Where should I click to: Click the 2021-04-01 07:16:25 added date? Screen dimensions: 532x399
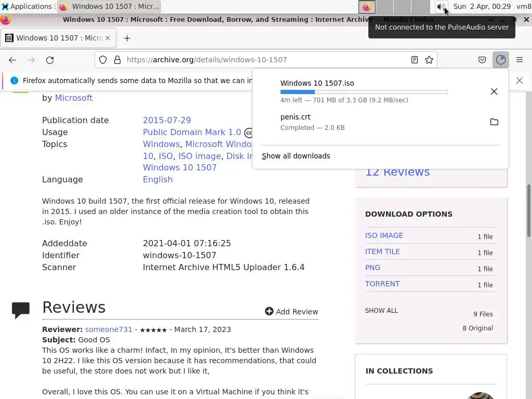tap(187, 243)
